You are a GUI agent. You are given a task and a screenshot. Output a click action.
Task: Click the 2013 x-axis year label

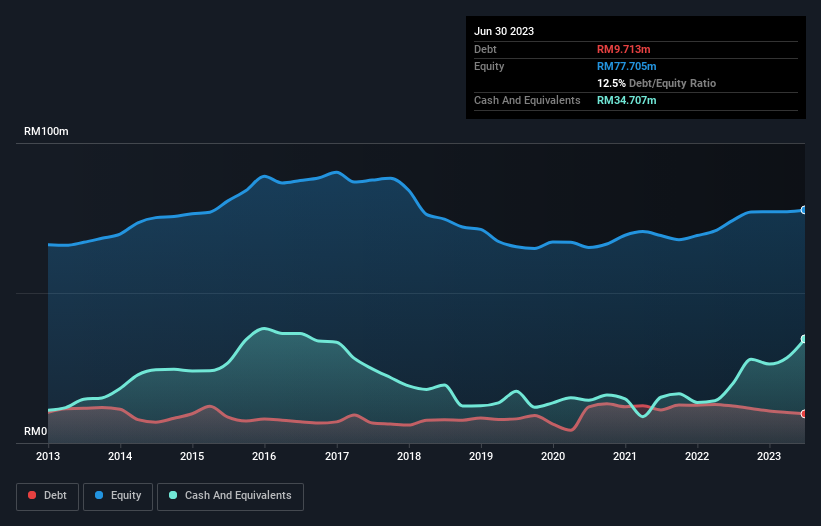coord(48,457)
